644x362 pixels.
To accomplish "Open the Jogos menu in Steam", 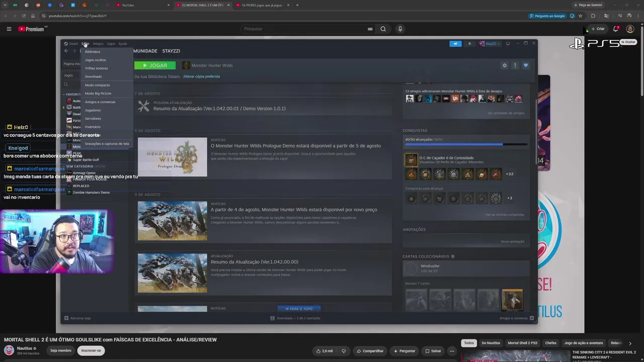I will coord(111,44).
